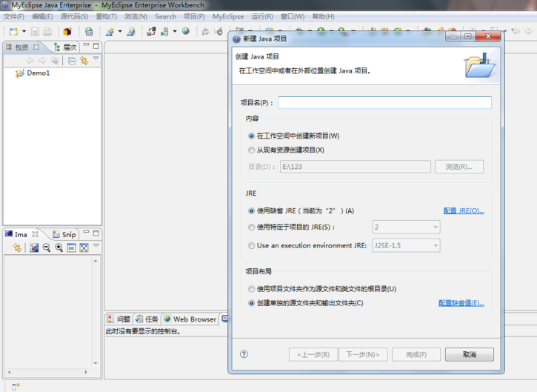Minimize the package explorer panel
Screen dimensions: 537x392
(x=87, y=46)
